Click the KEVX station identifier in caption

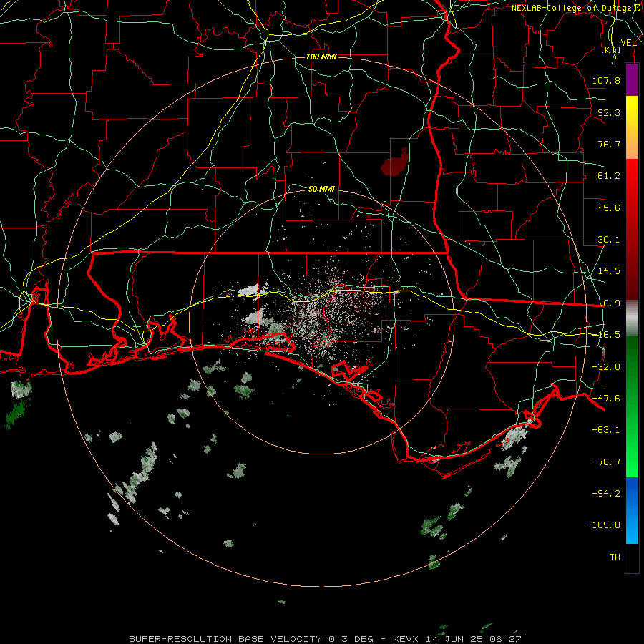point(406,639)
